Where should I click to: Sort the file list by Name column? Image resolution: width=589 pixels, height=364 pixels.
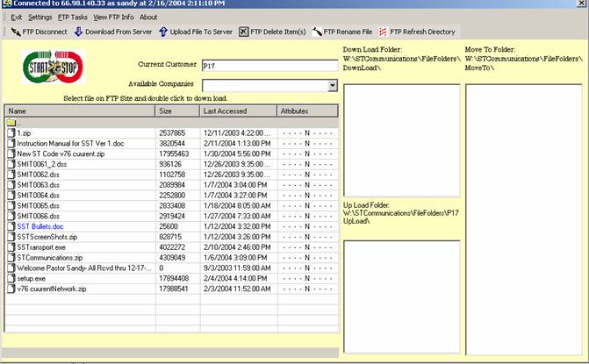tap(79, 111)
